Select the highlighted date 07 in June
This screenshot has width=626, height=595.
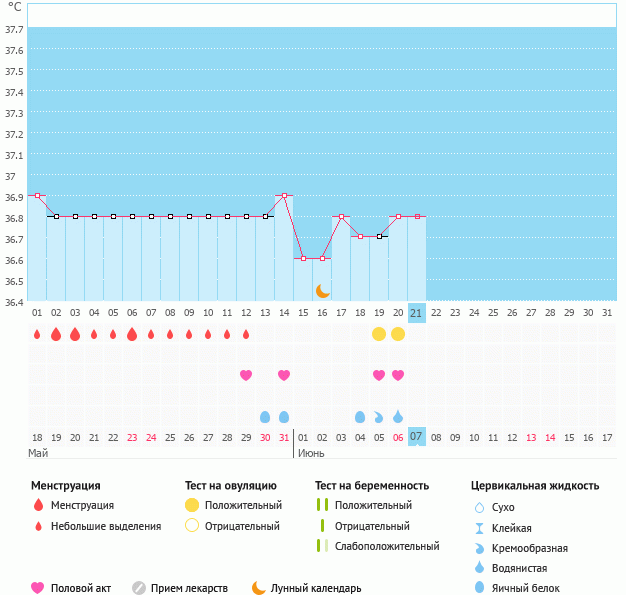(417, 437)
